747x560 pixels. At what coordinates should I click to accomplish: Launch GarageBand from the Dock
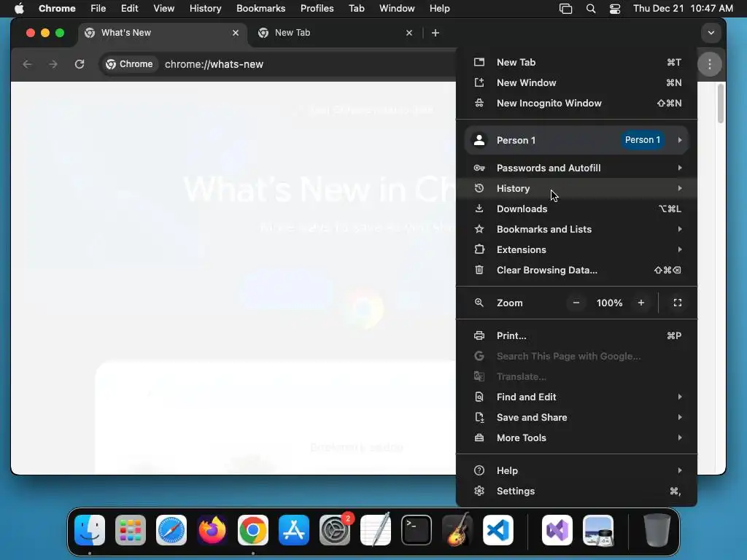click(457, 530)
